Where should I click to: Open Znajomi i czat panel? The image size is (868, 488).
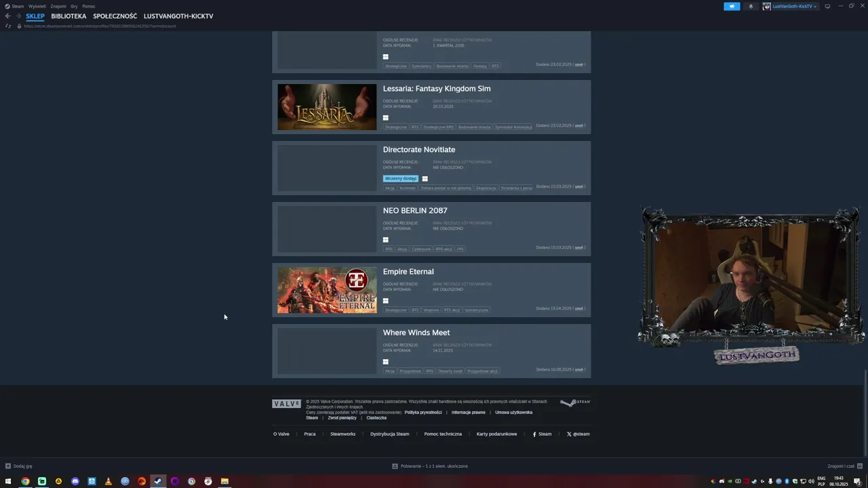(844, 466)
